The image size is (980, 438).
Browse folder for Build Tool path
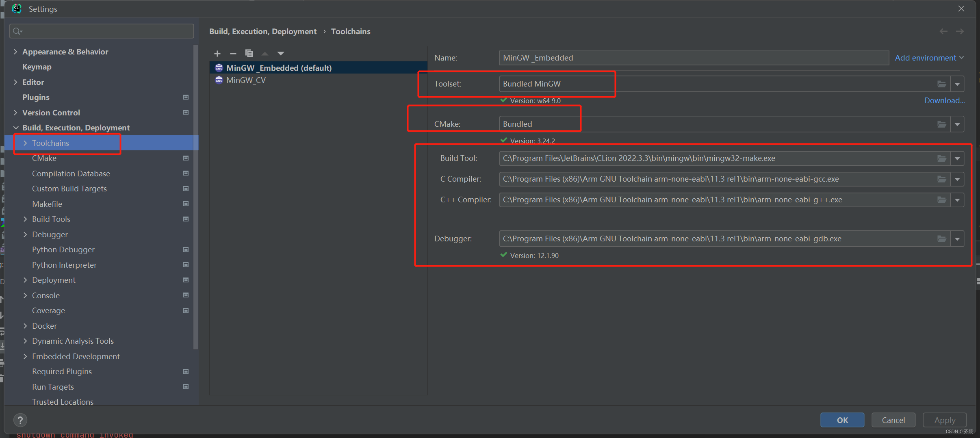coord(942,158)
